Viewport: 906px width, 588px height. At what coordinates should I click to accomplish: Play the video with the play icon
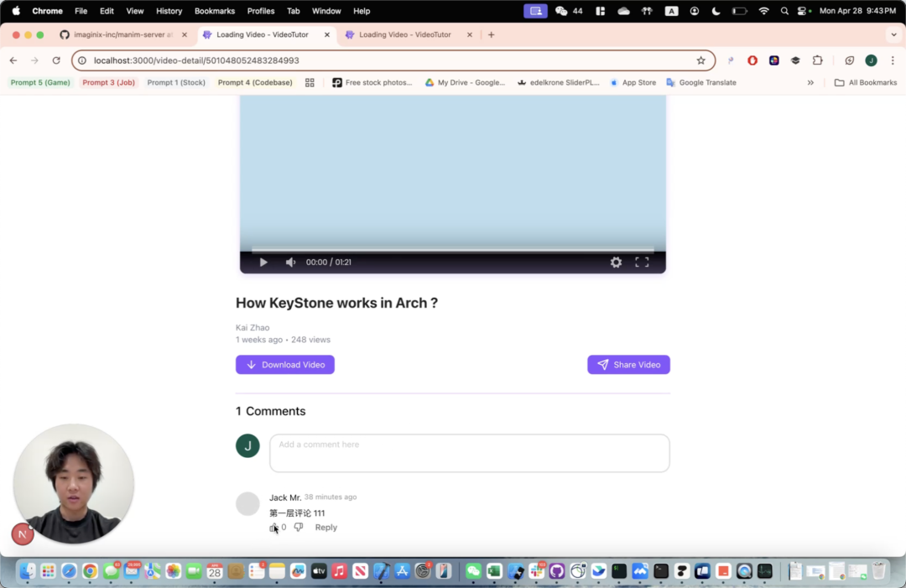tap(263, 263)
